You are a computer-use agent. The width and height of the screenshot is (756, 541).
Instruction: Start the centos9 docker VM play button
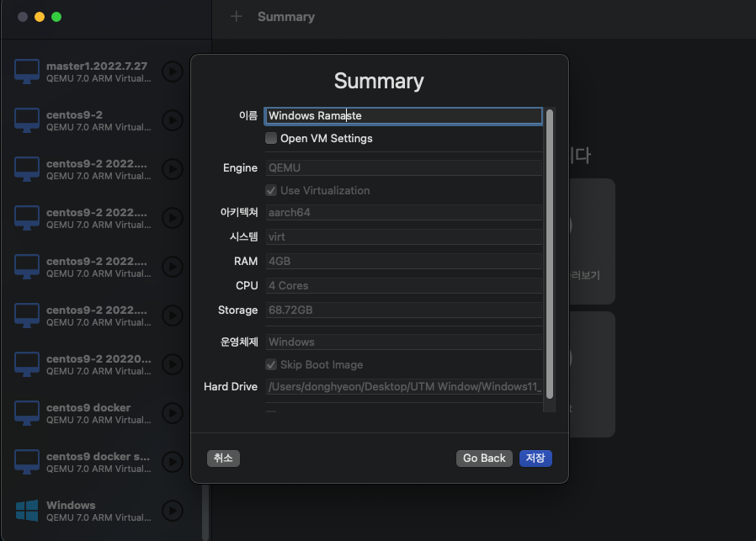[172, 413]
